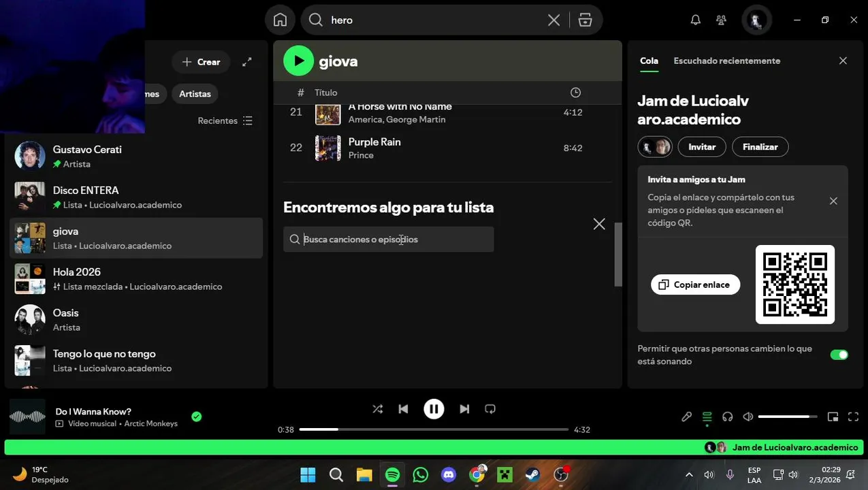The image size is (868, 490).
Task: Adjust the volume slider
Action: pos(788,416)
